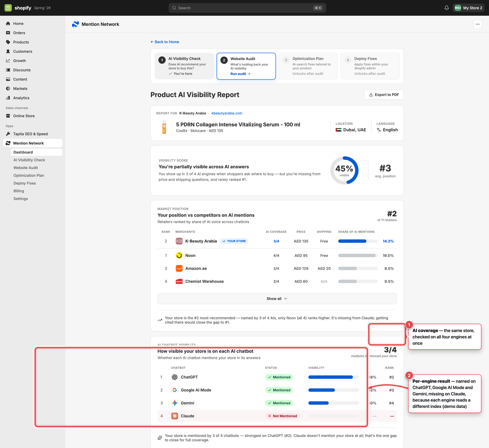Open the three-dot more actions menu
489x448 pixels.
coord(478,24)
